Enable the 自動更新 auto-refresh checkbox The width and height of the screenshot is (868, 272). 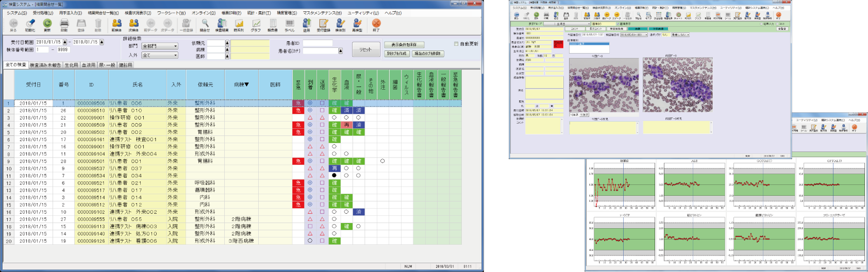click(x=456, y=44)
